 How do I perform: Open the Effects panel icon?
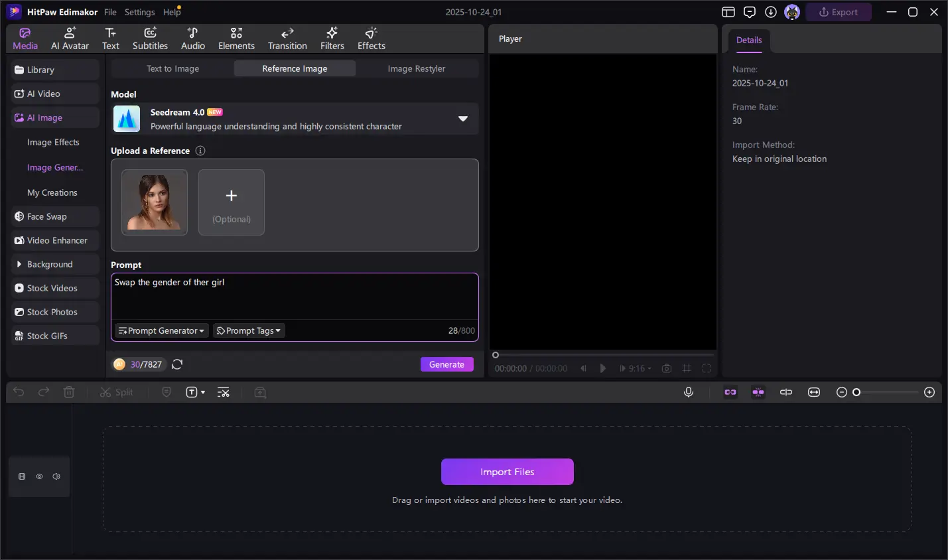(371, 38)
